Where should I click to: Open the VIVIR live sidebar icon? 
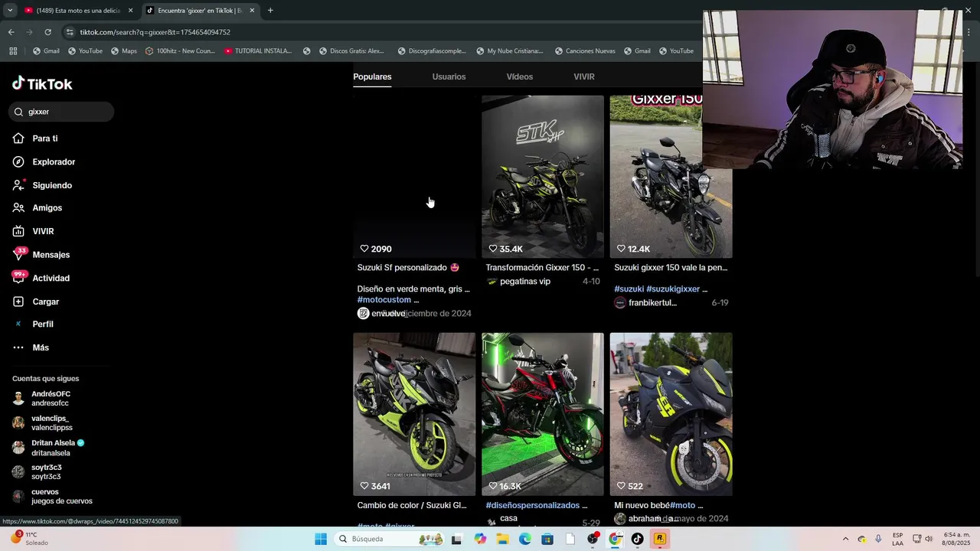(18, 231)
